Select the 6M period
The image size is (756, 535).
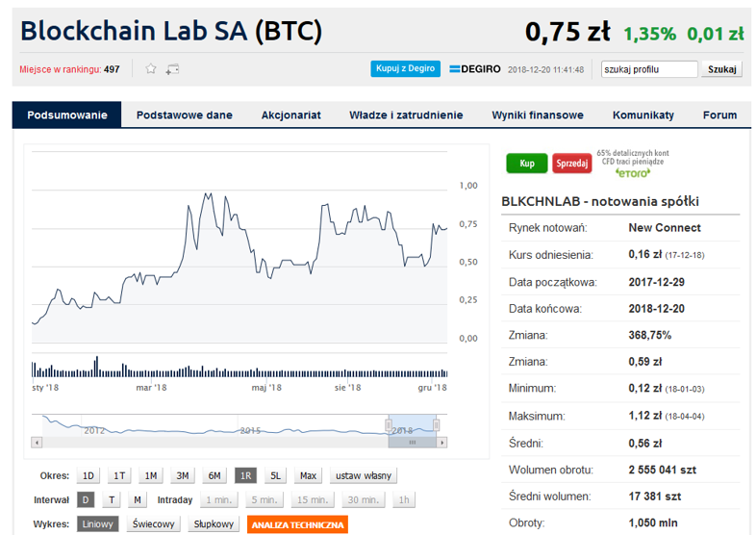click(214, 475)
